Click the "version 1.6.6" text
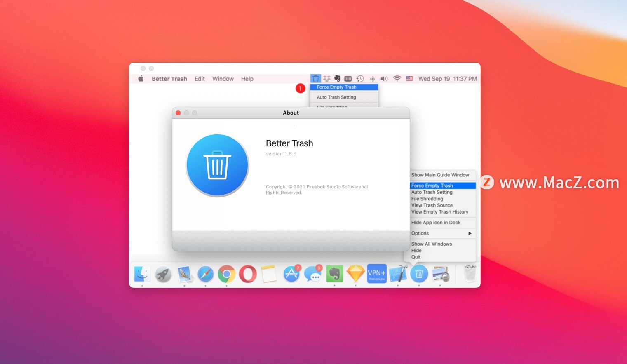Viewport: 627px width, 364px height. 281,154
